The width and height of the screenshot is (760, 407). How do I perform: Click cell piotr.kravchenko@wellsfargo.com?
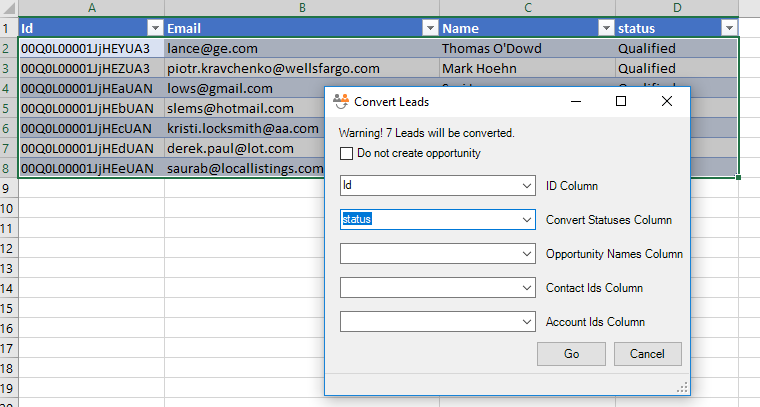(302, 68)
